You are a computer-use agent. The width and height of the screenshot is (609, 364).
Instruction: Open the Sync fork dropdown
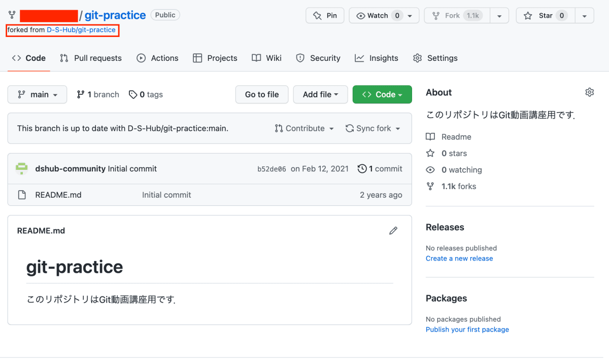373,129
